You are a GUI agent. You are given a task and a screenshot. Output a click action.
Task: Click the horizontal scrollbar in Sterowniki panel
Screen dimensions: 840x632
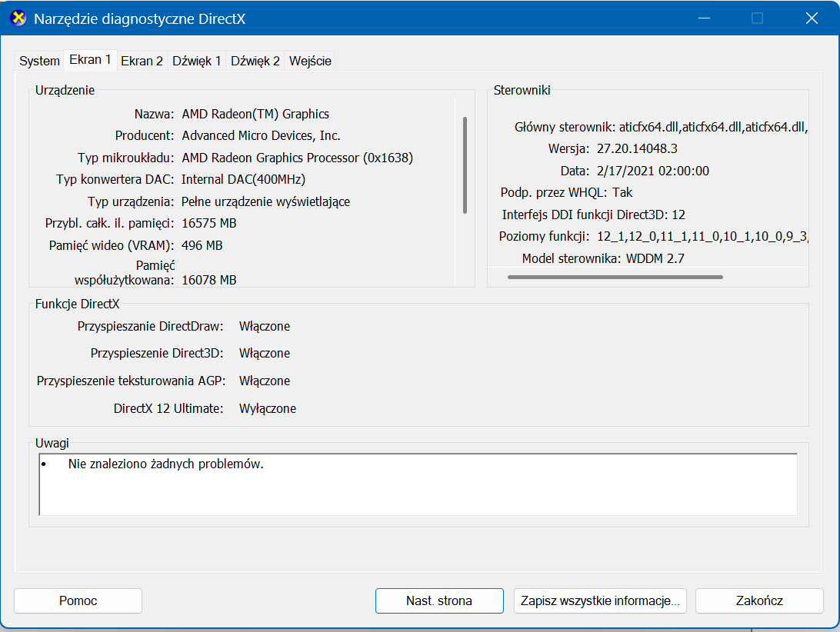[x=615, y=277]
